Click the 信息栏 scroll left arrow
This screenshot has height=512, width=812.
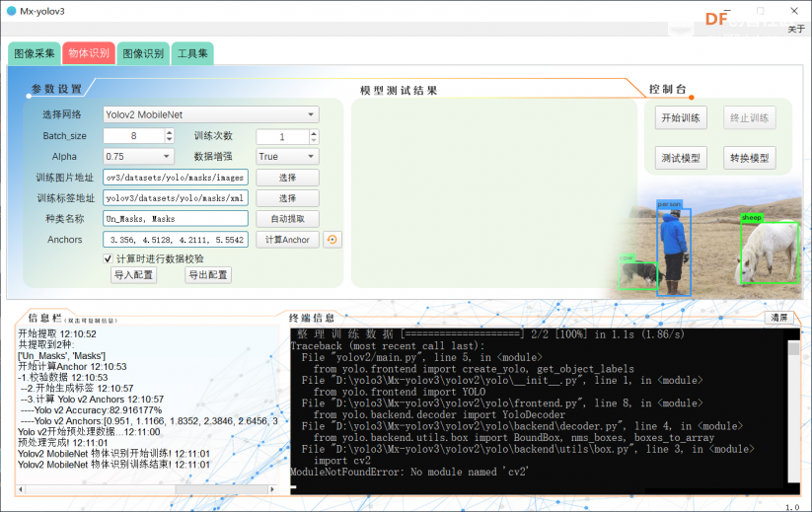(x=22, y=489)
